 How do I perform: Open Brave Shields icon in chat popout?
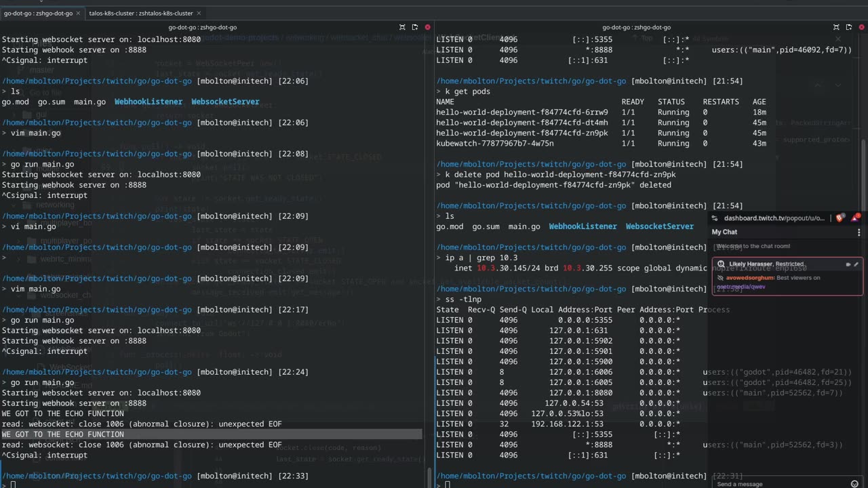[839, 218]
